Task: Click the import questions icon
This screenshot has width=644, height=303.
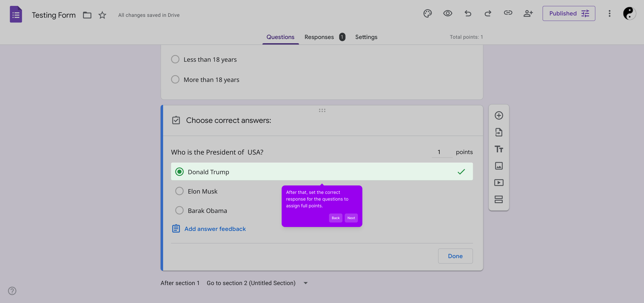Action: (x=499, y=132)
